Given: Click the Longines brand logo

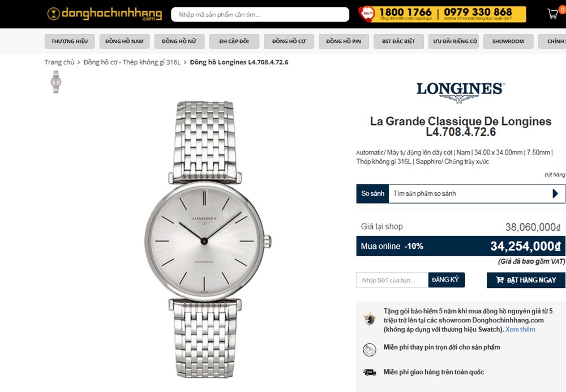Looking at the screenshot, I should pyautogui.click(x=461, y=92).
